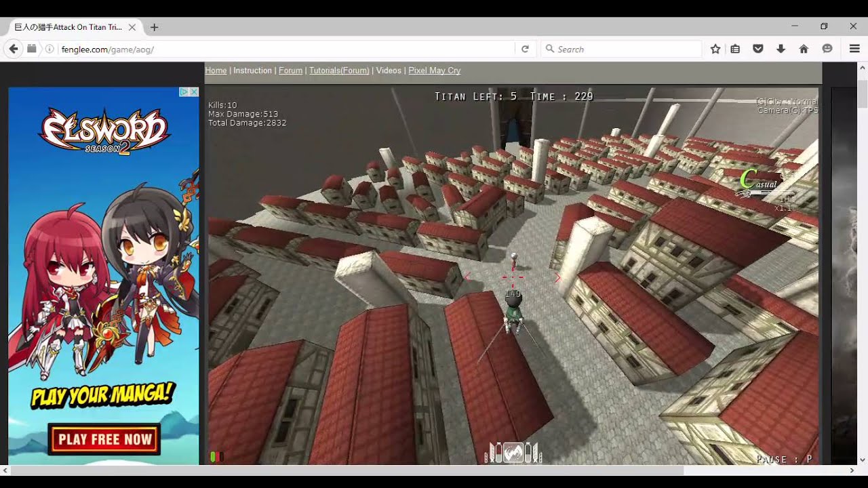Go to the browser home icon
Image resolution: width=868 pixels, height=488 pixels.
pyautogui.click(x=804, y=49)
